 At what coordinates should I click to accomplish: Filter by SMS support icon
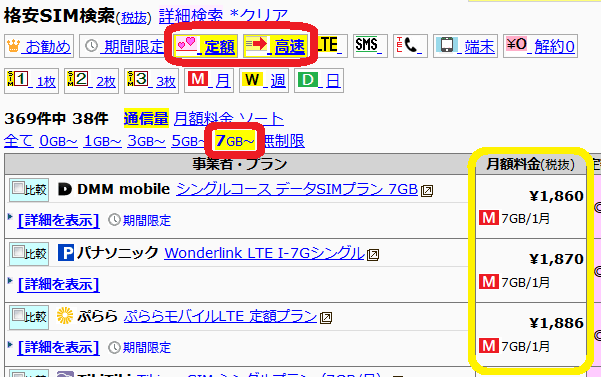click(370, 46)
